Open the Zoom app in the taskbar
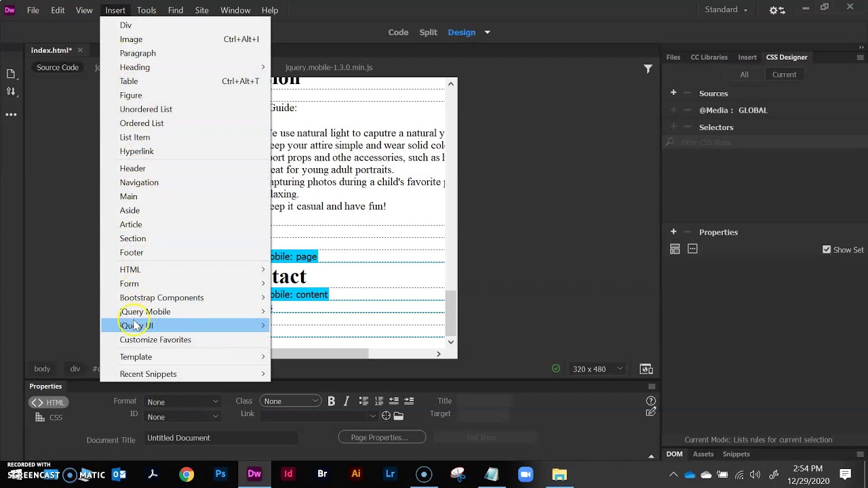Image resolution: width=868 pixels, height=488 pixels. (x=526, y=474)
